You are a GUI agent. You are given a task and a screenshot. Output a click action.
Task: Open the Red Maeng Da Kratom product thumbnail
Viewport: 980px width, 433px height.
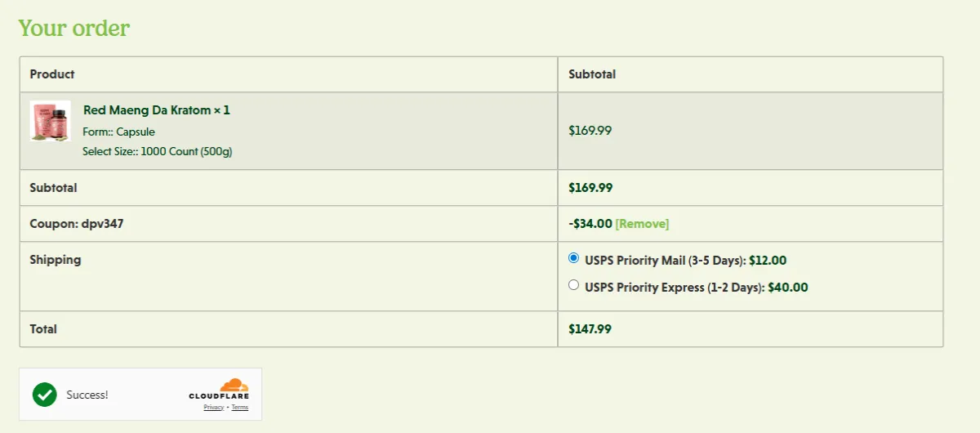(50, 121)
